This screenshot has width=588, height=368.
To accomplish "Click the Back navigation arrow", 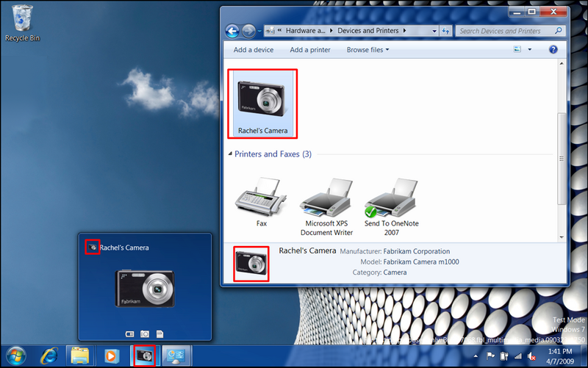I will (x=233, y=31).
